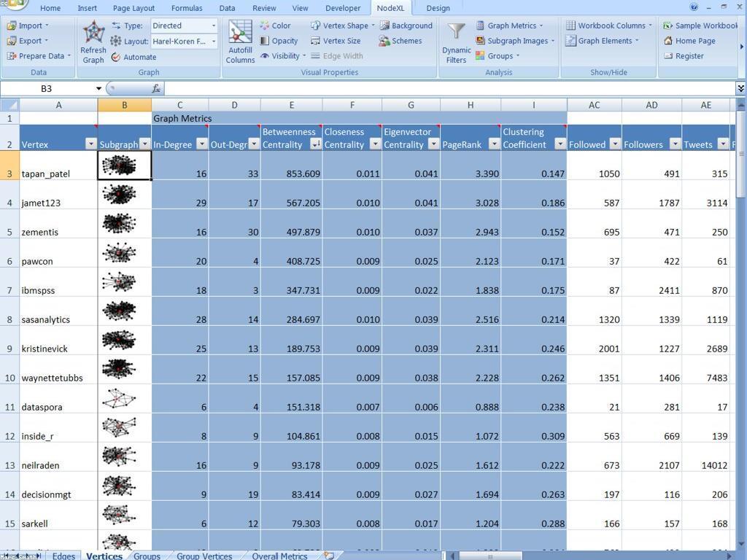Open the Overall Metrics sheet tab

pos(279,556)
